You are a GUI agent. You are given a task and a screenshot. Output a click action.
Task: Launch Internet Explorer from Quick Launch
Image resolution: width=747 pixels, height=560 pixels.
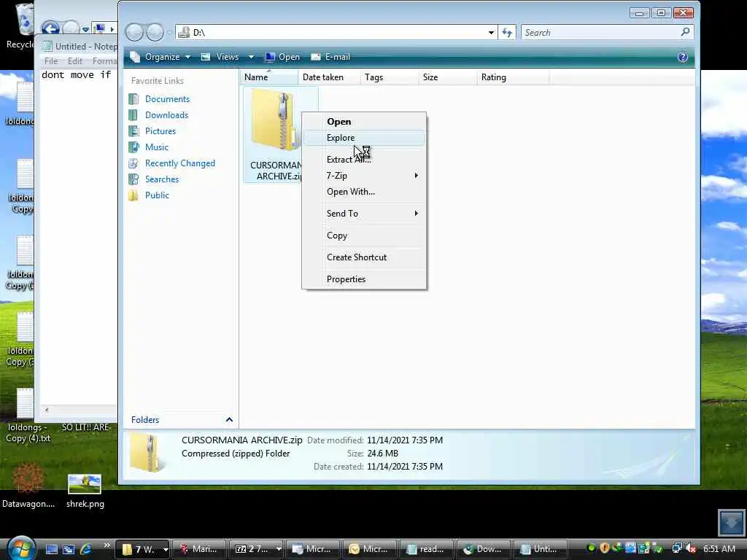86,549
